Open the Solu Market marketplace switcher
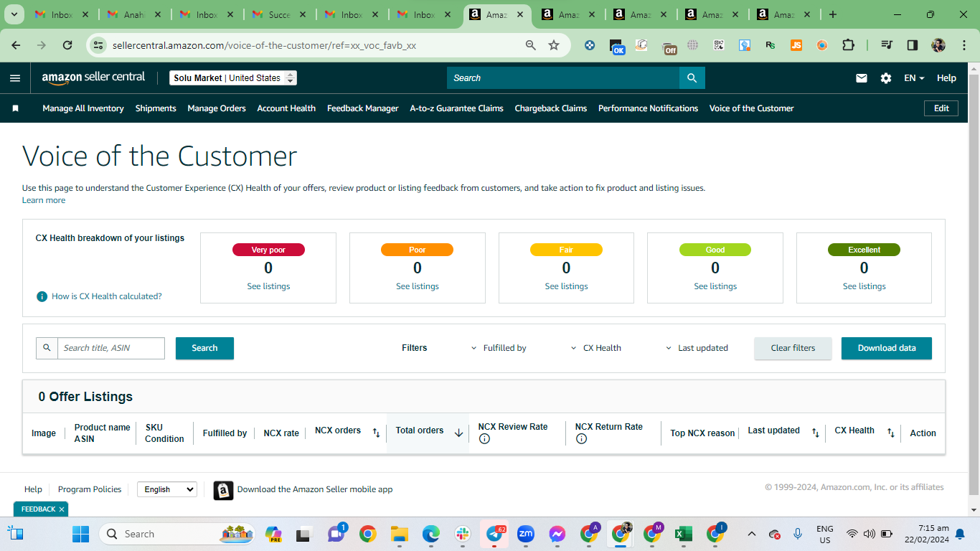Screen dimensions: 980x551 (233, 78)
